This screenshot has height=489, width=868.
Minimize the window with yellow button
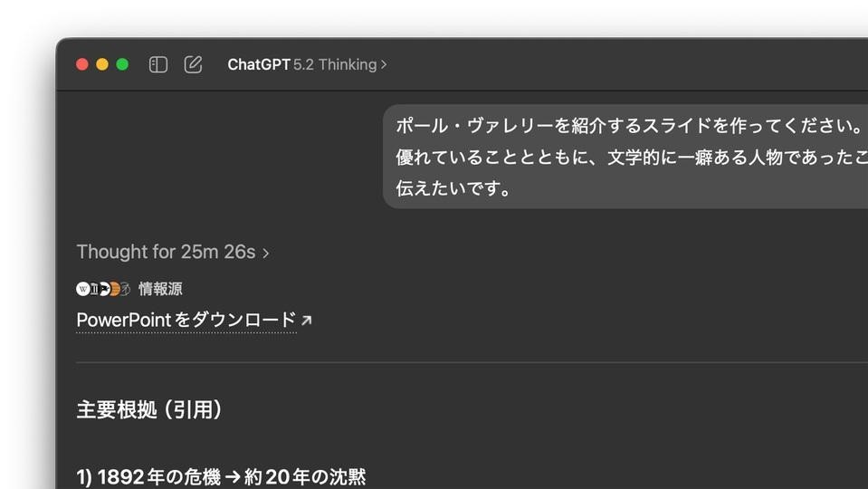[102, 64]
